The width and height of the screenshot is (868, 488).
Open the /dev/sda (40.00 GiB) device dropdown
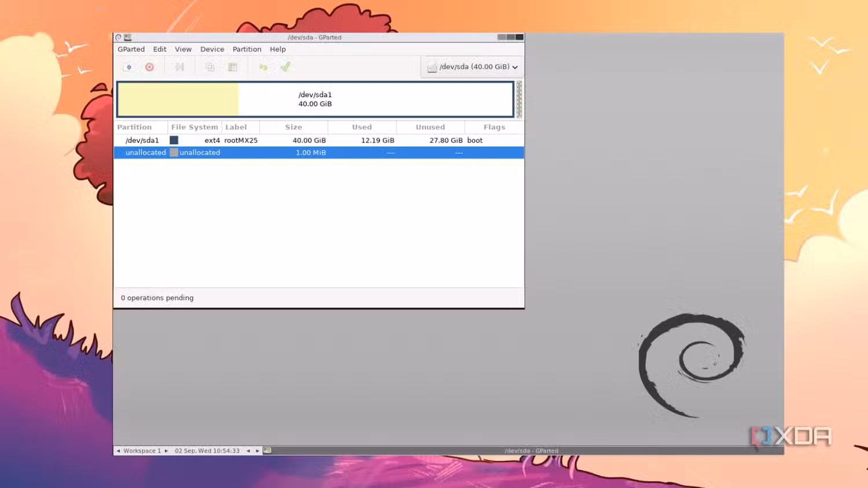472,67
